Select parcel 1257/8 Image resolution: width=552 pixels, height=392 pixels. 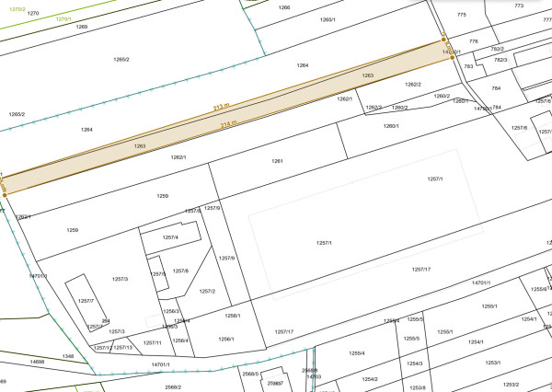(180, 271)
